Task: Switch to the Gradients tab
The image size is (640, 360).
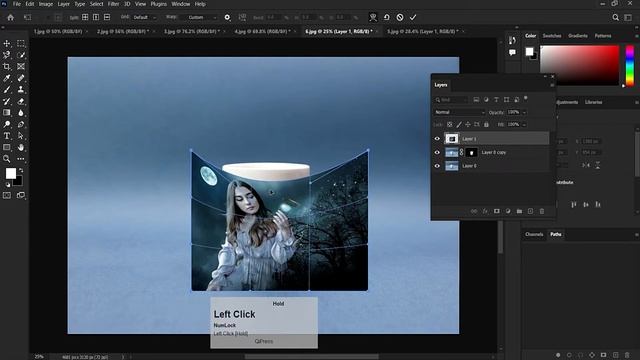Action: coord(578,36)
